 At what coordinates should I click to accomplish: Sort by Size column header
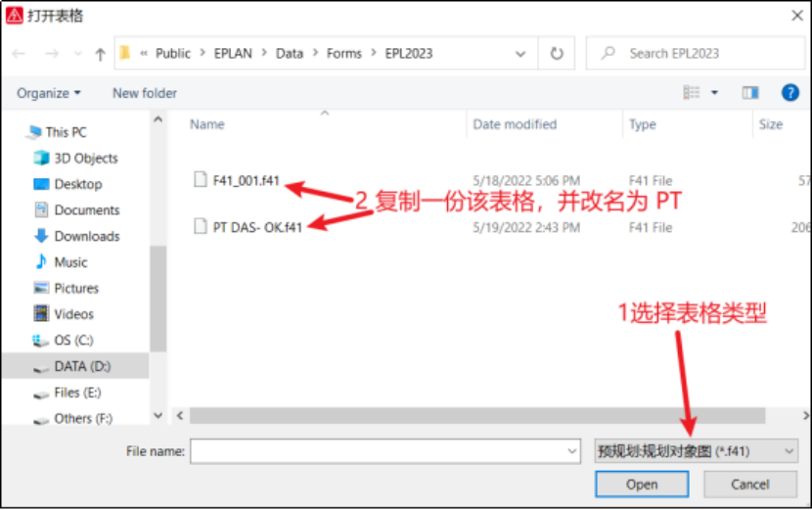pos(771,124)
